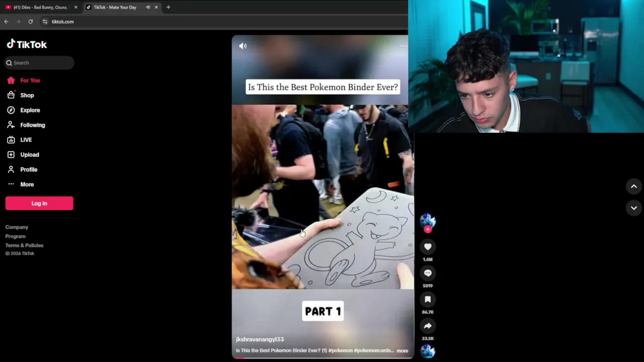Click the search magnifier icon
The width and height of the screenshot is (644, 362).
(x=9, y=63)
